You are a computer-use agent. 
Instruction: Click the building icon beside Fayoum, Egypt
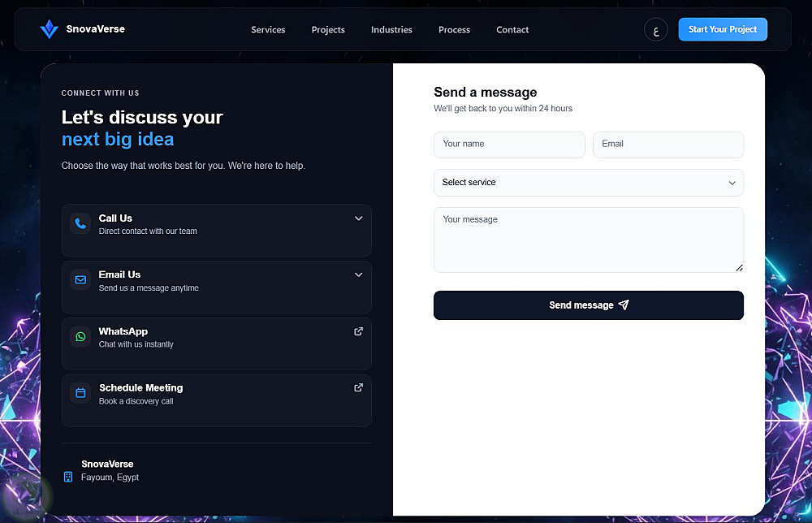[x=68, y=477]
